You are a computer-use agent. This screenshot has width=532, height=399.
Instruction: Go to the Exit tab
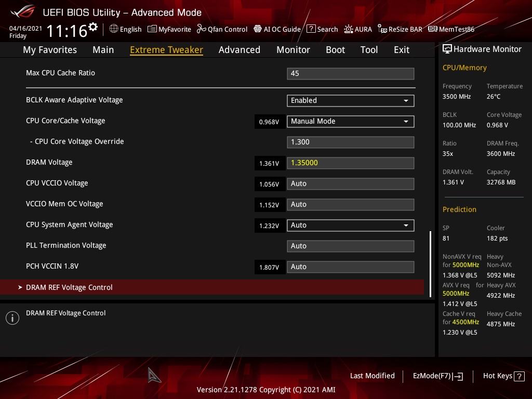tap(402, 50)
